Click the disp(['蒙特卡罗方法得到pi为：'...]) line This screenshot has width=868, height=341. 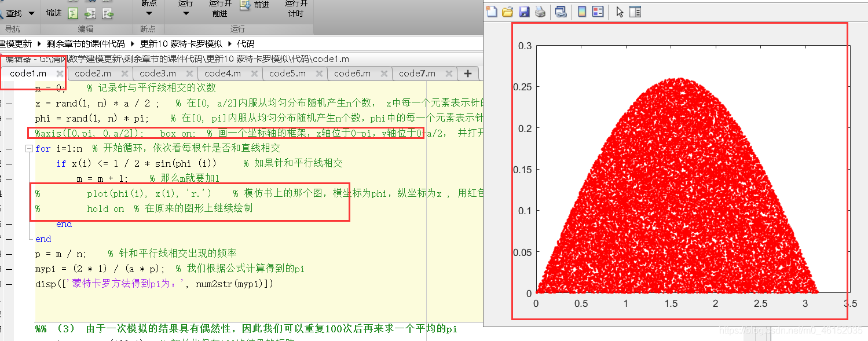(x=153, y=284)
